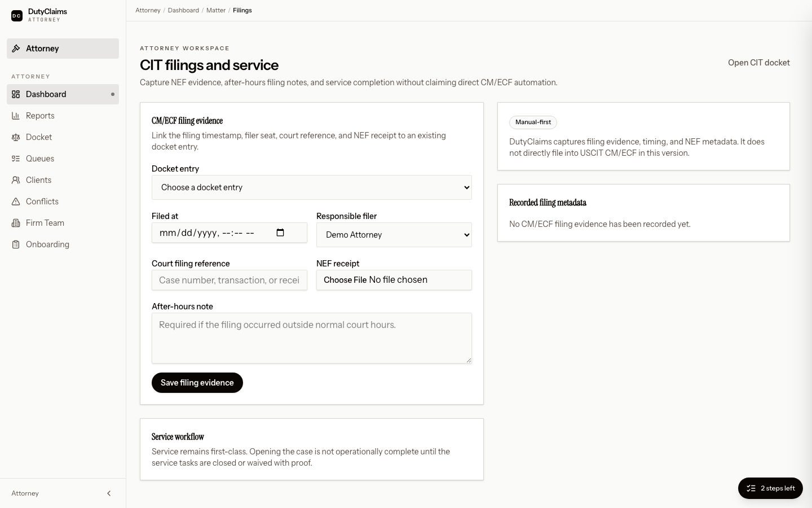Open Clients from the sidebar
The width and height of the screenshot is (812, 508).
tap(63, 180)
